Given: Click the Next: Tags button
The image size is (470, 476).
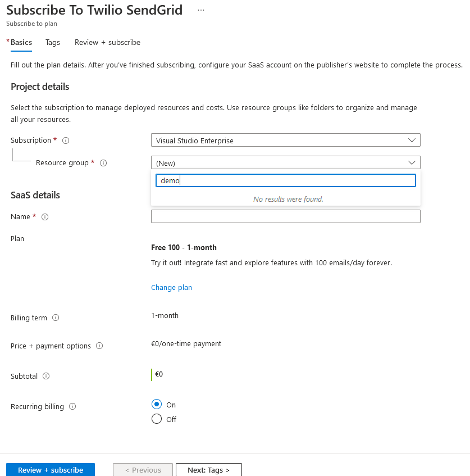Looking at the screenshot, I should pyautogui.click(x=208, y=470).
